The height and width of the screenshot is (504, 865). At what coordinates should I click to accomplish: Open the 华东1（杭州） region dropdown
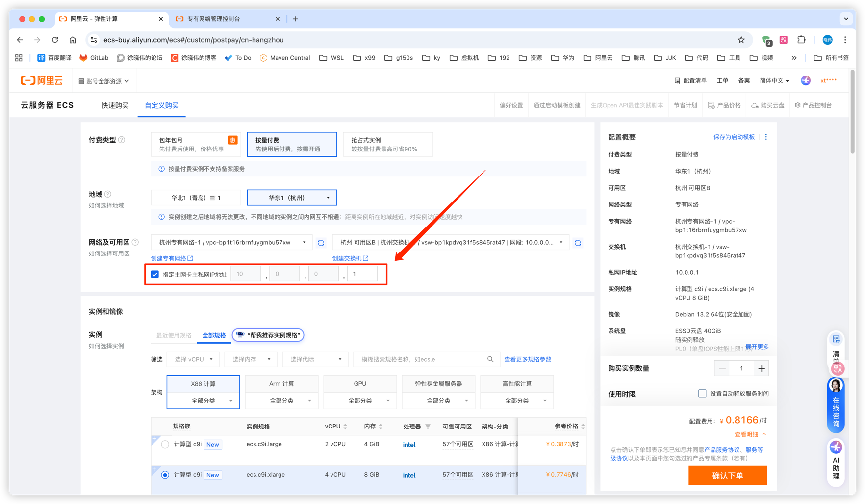click(x=292, y=198)
